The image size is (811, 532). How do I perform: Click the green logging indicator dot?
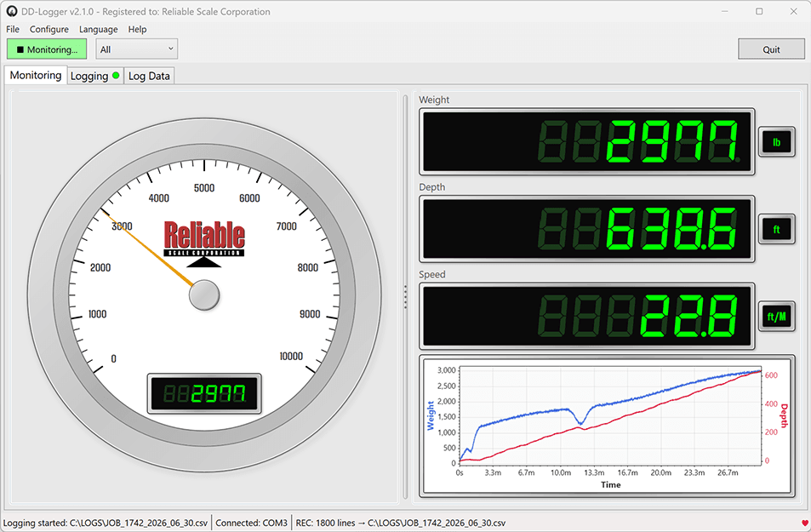coord(116,76)
